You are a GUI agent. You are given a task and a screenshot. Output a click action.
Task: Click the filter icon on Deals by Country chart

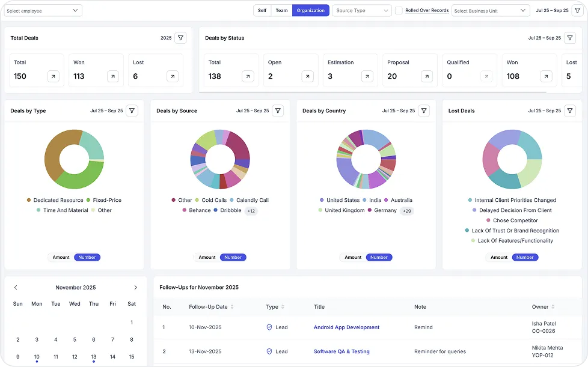coord(424,111)
